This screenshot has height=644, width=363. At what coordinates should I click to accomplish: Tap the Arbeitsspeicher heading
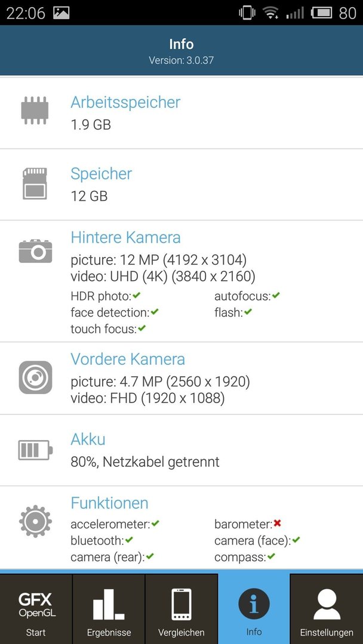coord(125,103)
